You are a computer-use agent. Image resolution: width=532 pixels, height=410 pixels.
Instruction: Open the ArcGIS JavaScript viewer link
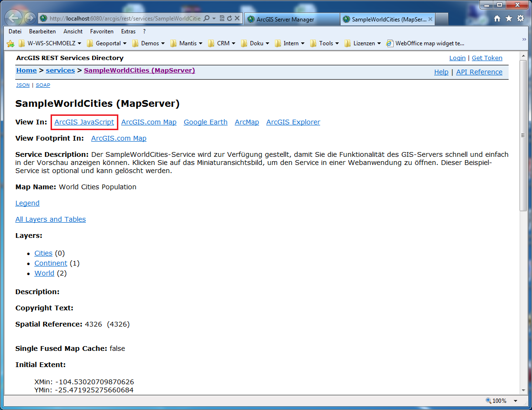click(x=84, y=122)
